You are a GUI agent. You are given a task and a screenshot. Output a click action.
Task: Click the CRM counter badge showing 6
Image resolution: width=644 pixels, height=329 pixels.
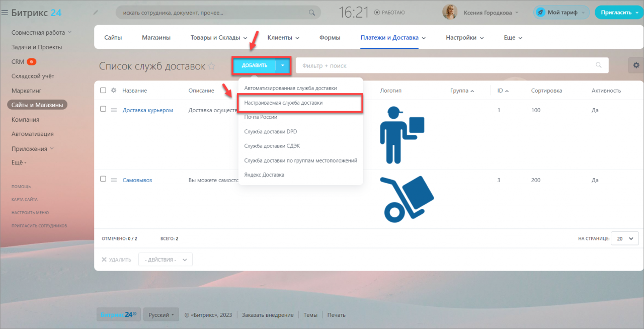(31, 62)
